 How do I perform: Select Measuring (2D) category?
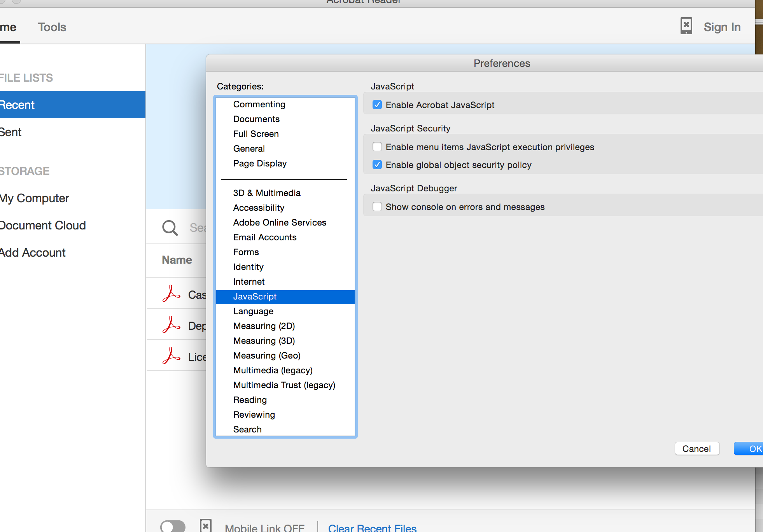coord(285,326)
